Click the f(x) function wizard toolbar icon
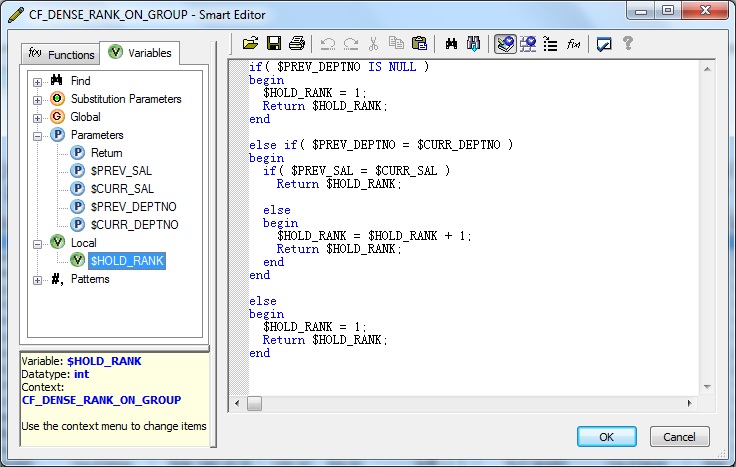Viewport: 736px width, 467px height. click(573, 44)
